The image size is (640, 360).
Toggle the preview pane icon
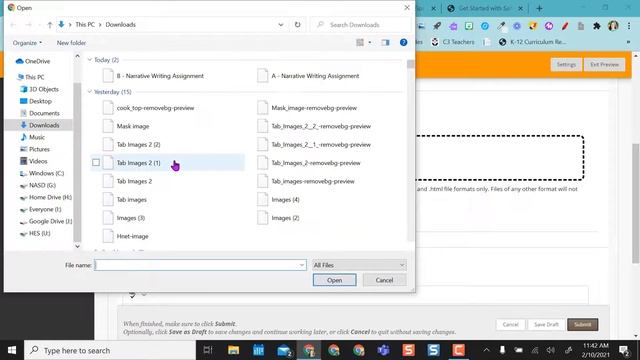coord(385,42)
